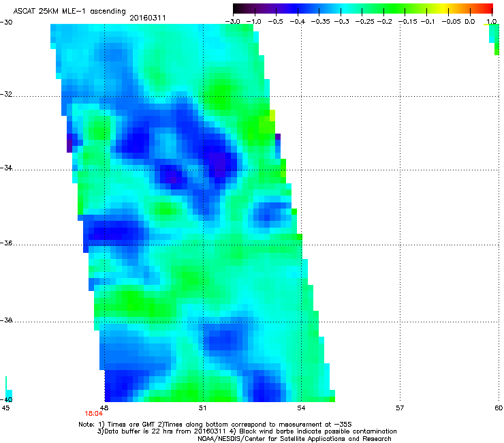
Task: Click the red timestamp 18:04
Action: [x=93, y=414]
